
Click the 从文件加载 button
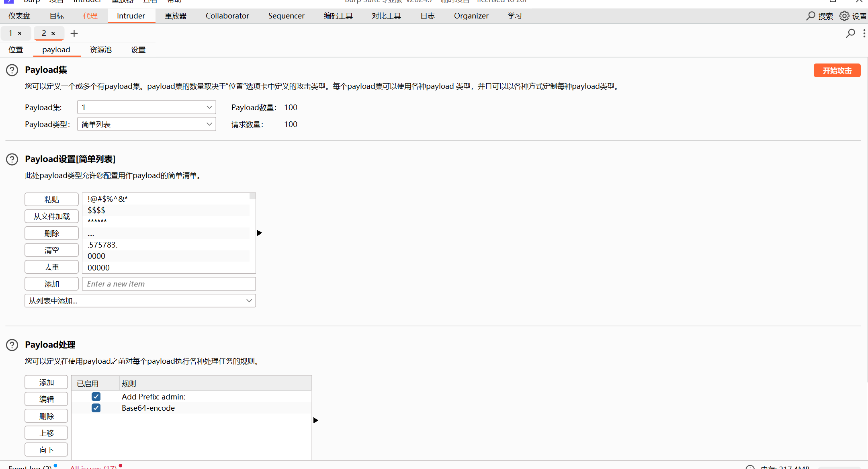51,217
